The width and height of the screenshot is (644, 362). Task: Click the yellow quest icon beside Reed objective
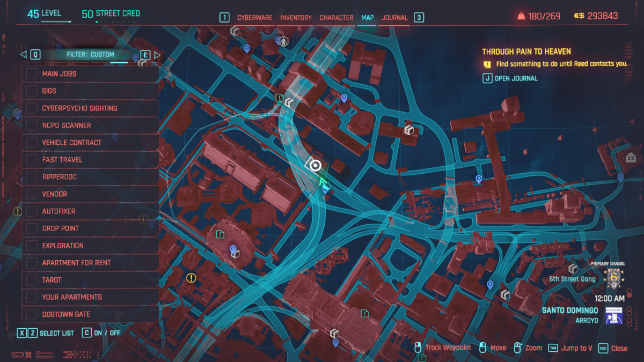pyautogui.click(x=487, y=64)
